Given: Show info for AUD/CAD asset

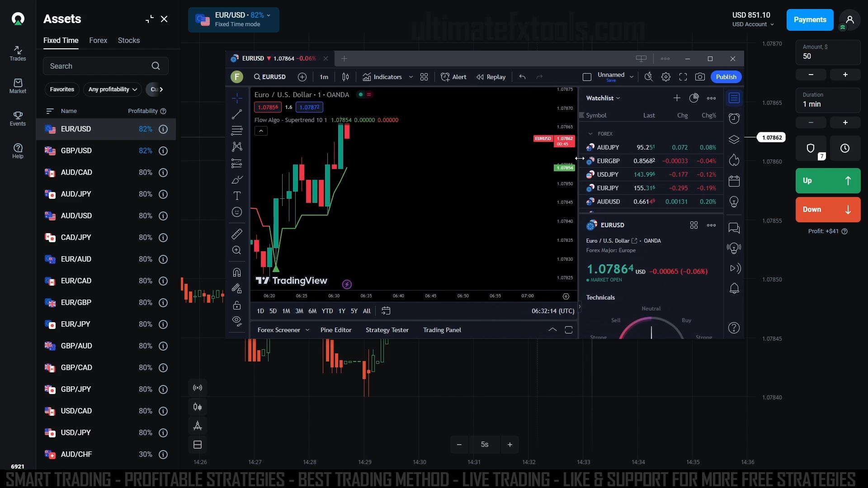Looking at the screenshot, I should tap(163, 173).
